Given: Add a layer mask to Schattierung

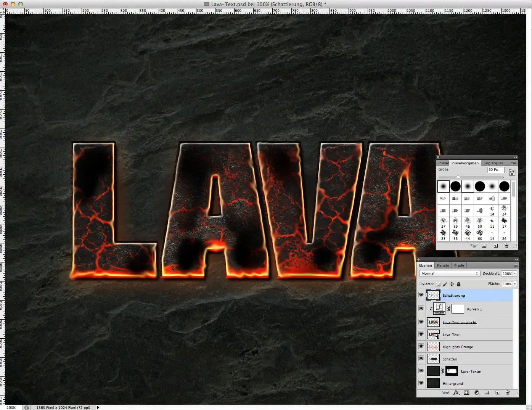Looking at the screenshot, I should pos(466,392).
